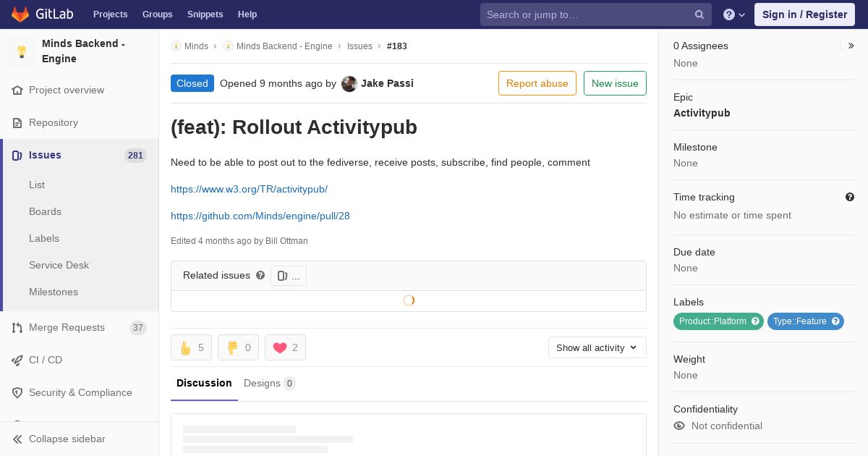Click 'No estimate or time spent' text
This screenshot has width=868, height=456.
click(x=732, y=215)
